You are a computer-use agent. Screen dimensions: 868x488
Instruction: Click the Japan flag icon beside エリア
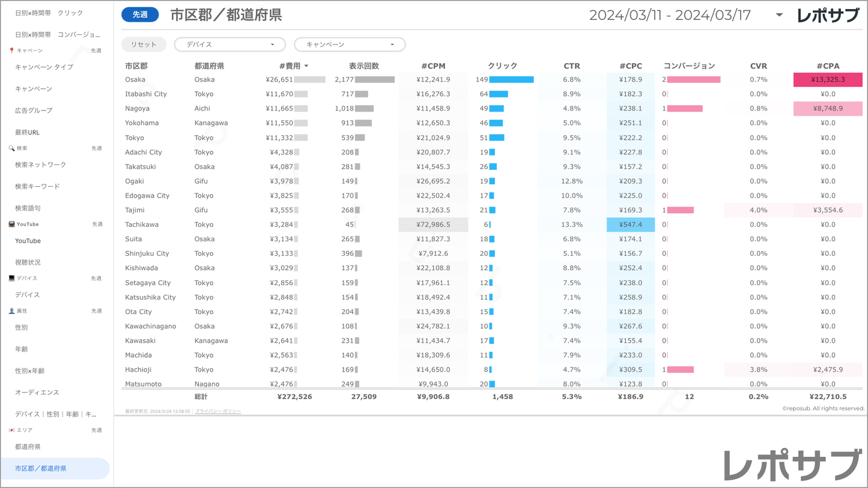(11, 430)
